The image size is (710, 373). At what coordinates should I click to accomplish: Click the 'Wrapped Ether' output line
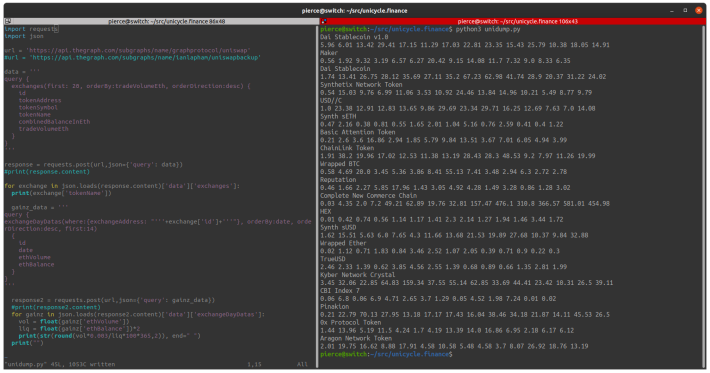point(343,243)
